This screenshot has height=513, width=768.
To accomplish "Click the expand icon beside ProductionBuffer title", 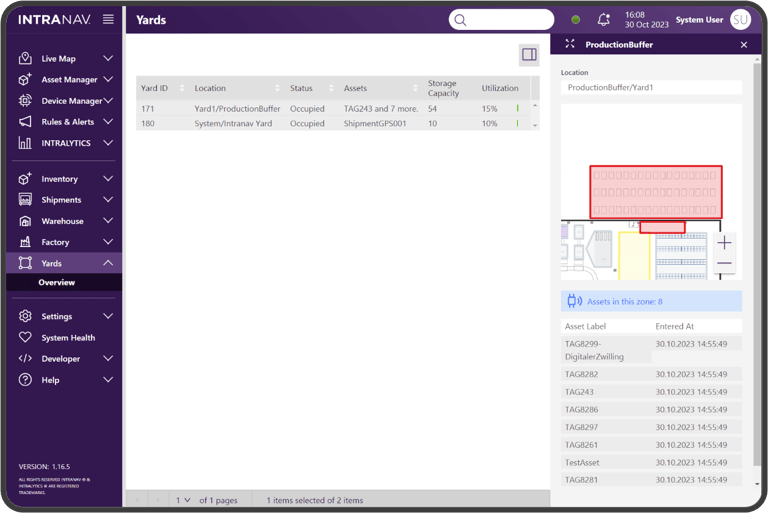I will coord(570,44).
